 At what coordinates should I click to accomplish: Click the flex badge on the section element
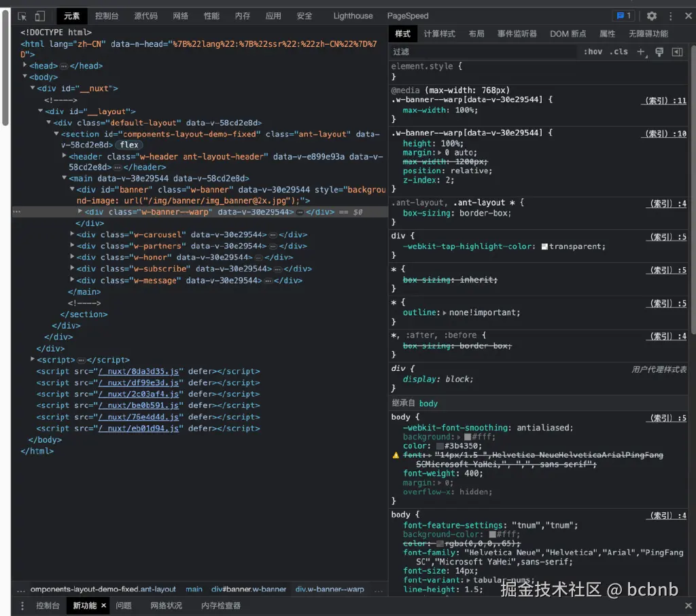pos(128,145)
